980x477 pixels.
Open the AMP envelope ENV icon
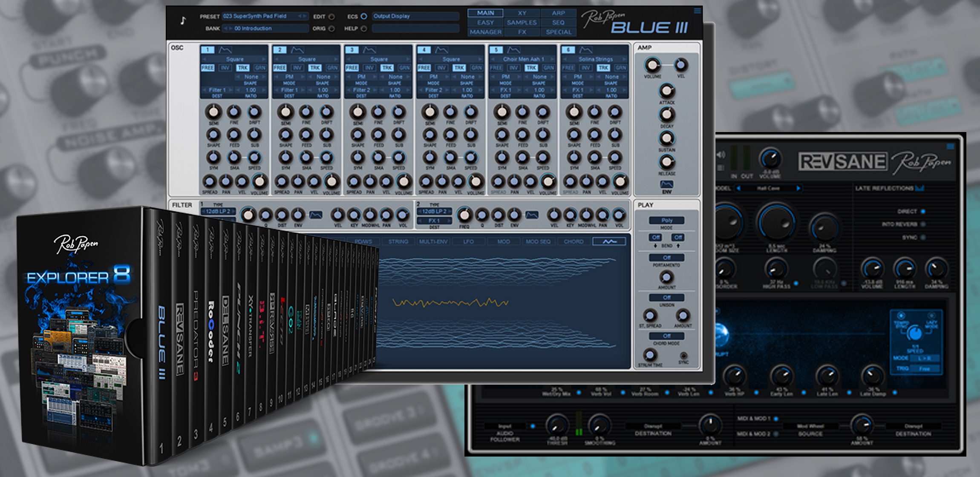666,185
